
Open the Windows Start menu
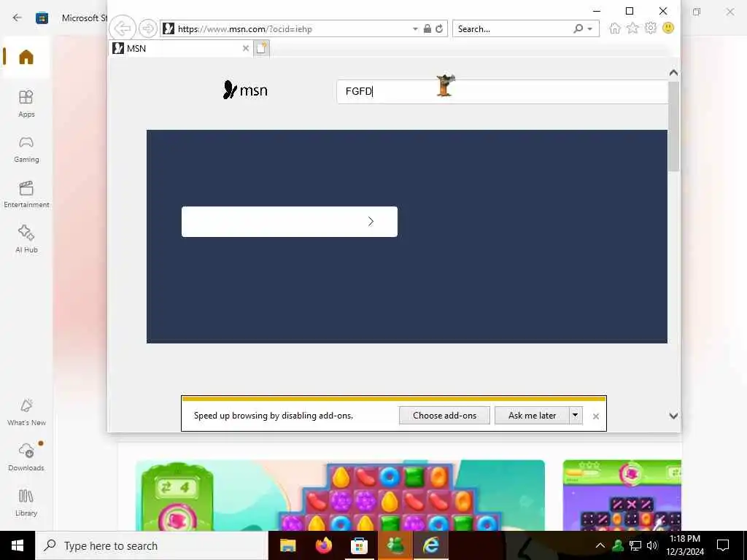pyautogui.click(x=18, y=545)
